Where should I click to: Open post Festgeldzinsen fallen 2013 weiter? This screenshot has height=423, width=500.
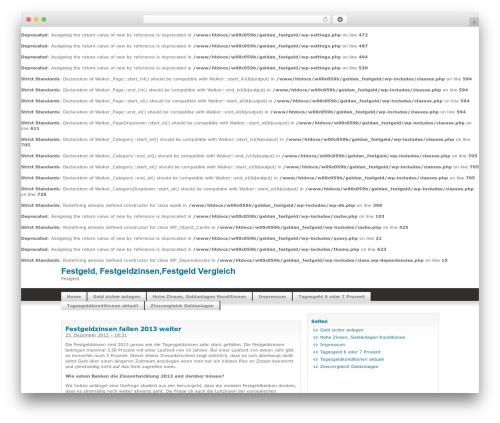tap(123, 329)
